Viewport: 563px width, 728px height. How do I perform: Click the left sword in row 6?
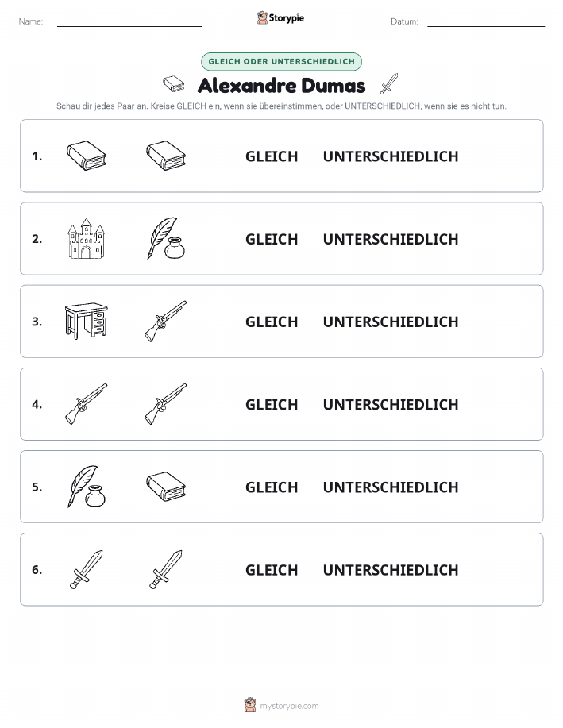(87, 569)
